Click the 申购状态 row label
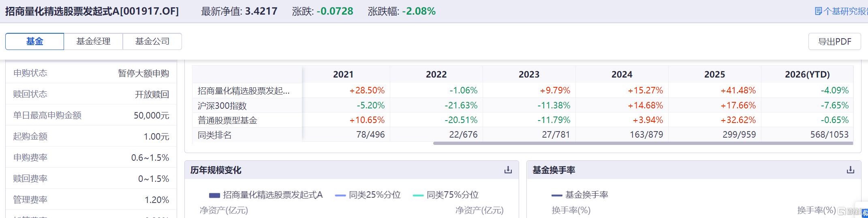The width and height of the screenshot is (868, 218). click(30, 73)
